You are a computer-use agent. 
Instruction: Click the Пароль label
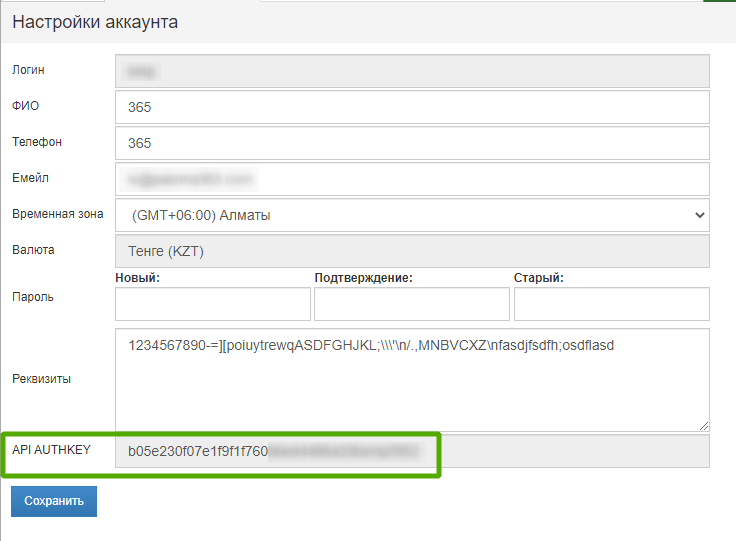point(33,297)
